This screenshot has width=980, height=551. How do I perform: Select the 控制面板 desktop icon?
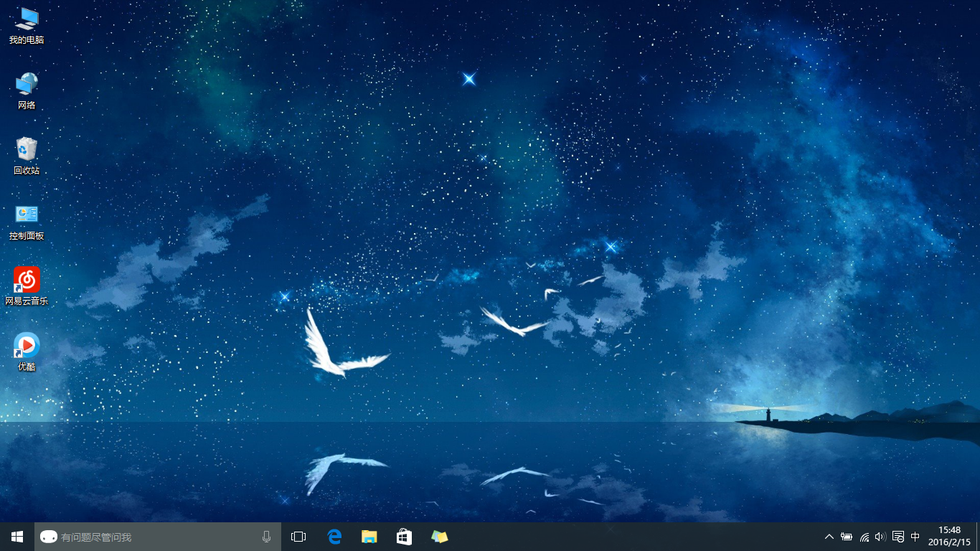tap(27, 222)
